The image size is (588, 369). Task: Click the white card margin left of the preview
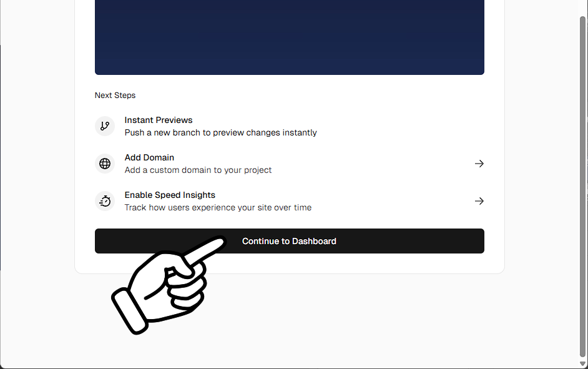[x=84, y=37]
